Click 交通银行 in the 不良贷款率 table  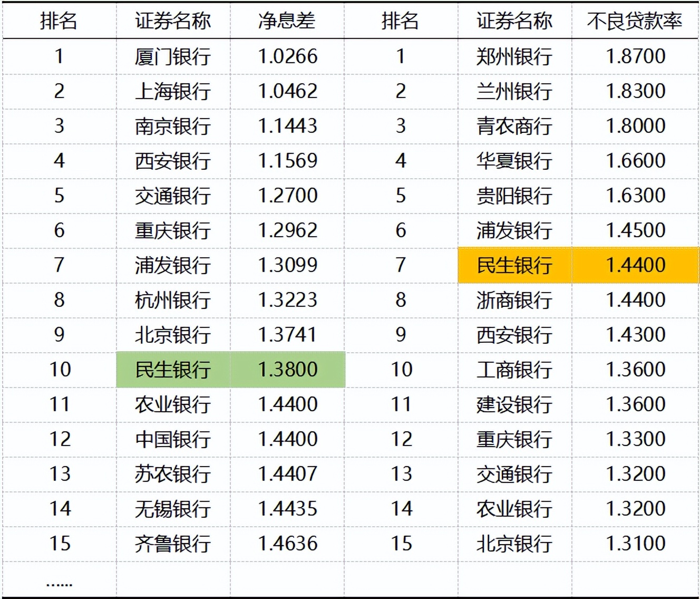514,474
